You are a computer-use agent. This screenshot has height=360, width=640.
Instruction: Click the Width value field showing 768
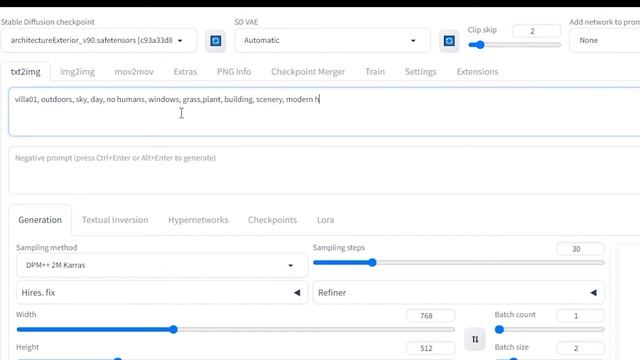point(431,316)
